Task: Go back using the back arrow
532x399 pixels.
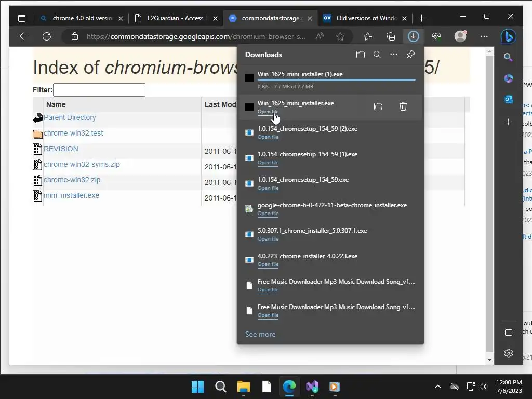Action: 24,36
